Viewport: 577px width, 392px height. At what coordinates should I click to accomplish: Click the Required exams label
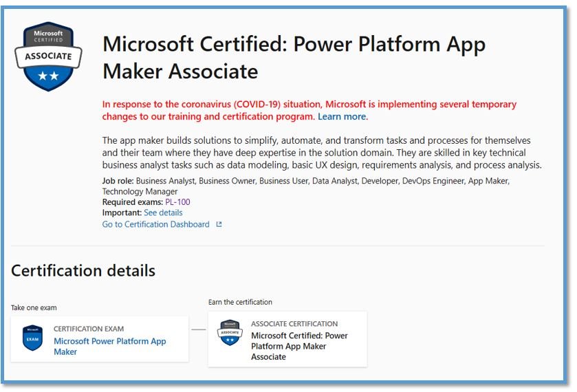[133, 202]
